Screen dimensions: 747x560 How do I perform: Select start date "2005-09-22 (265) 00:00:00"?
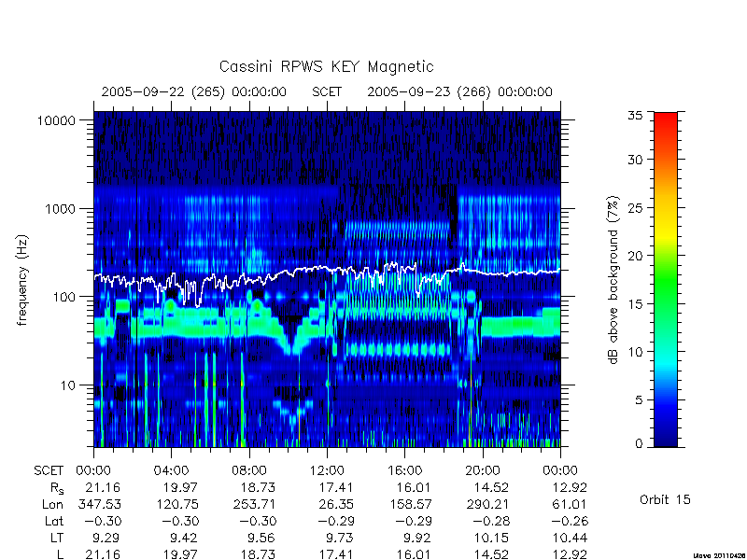coord(194,91)
